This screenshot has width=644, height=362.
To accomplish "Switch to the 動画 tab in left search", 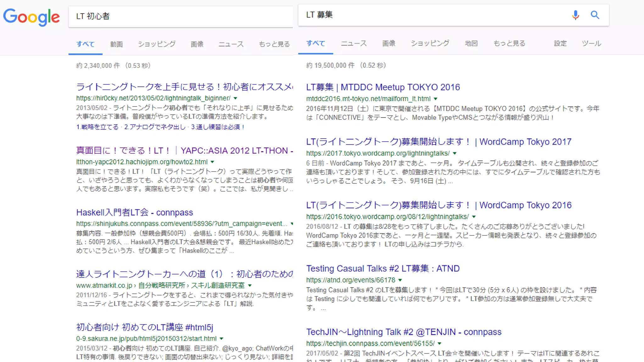I will (116, 44).
